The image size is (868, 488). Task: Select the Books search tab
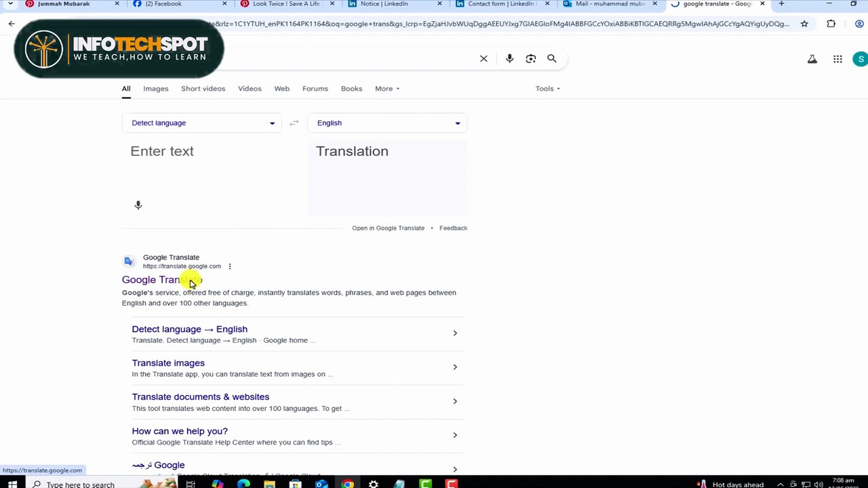351,89
